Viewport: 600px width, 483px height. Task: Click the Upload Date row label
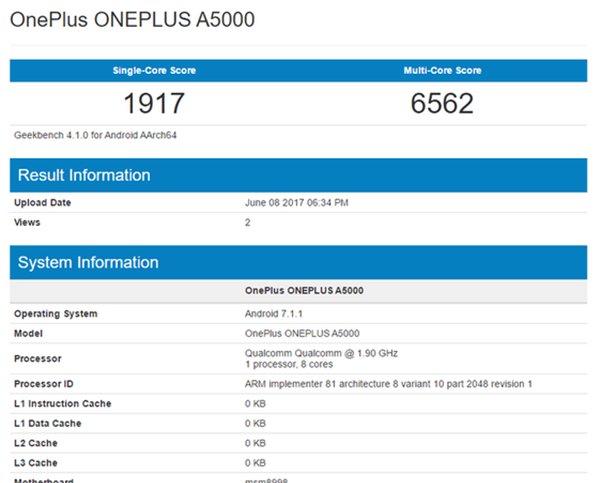pos(43,203)
